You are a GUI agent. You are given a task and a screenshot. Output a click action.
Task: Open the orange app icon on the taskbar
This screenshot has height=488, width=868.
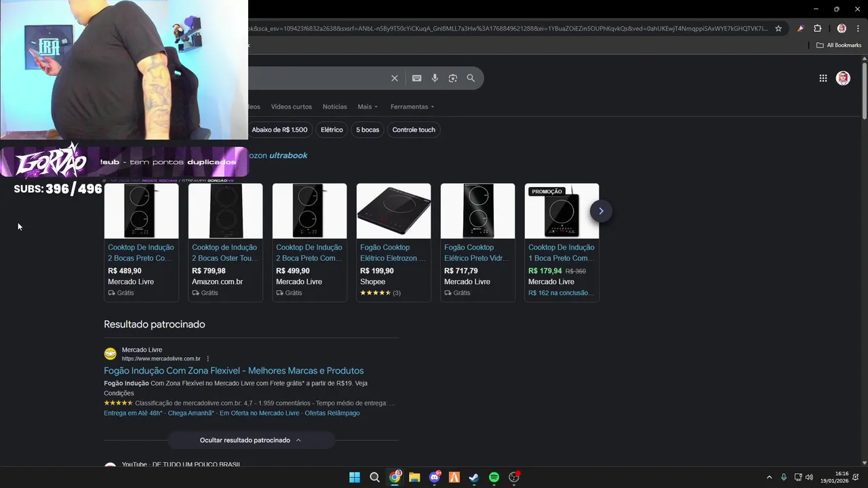coord(454,477)
